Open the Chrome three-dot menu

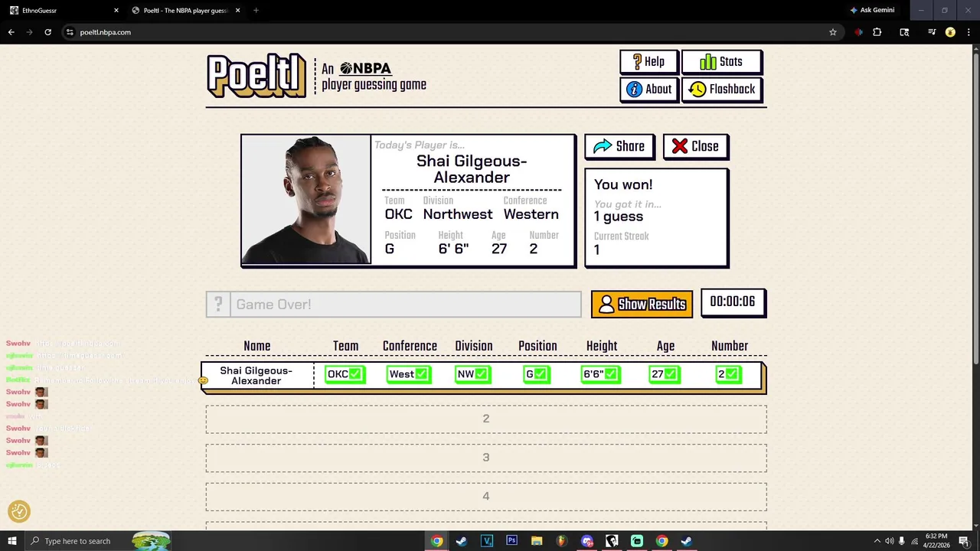pyautogui.click(x=969, y=32)
